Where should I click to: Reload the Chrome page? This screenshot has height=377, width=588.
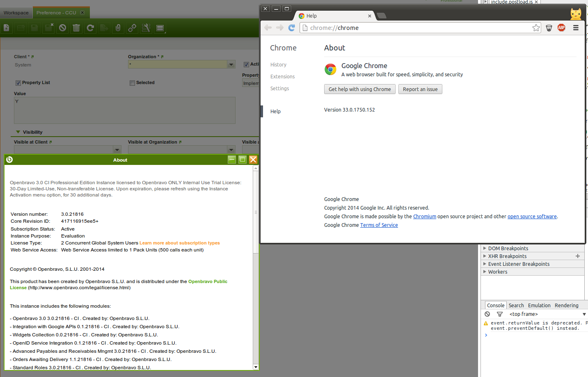[x=292, y=27]
